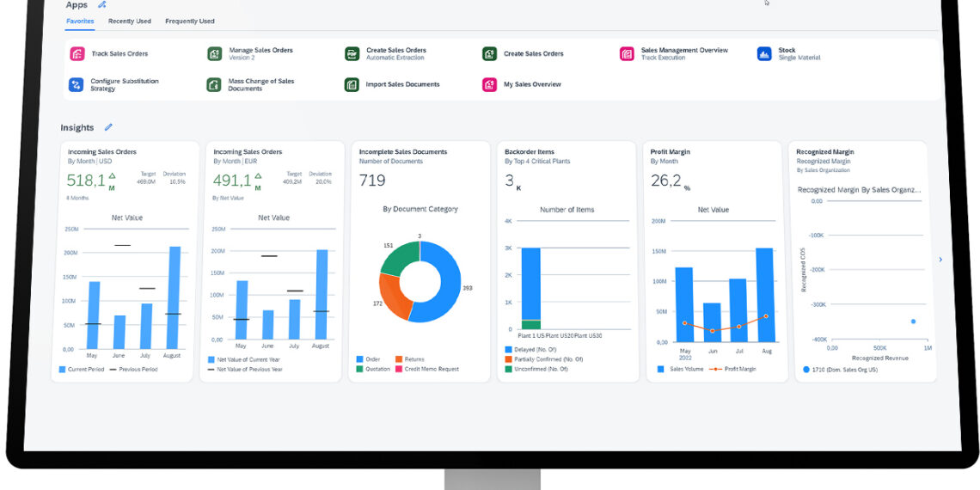Switch to the Frequently Used tab
Viewport: 980px width, 490px height.
[190, 21]
